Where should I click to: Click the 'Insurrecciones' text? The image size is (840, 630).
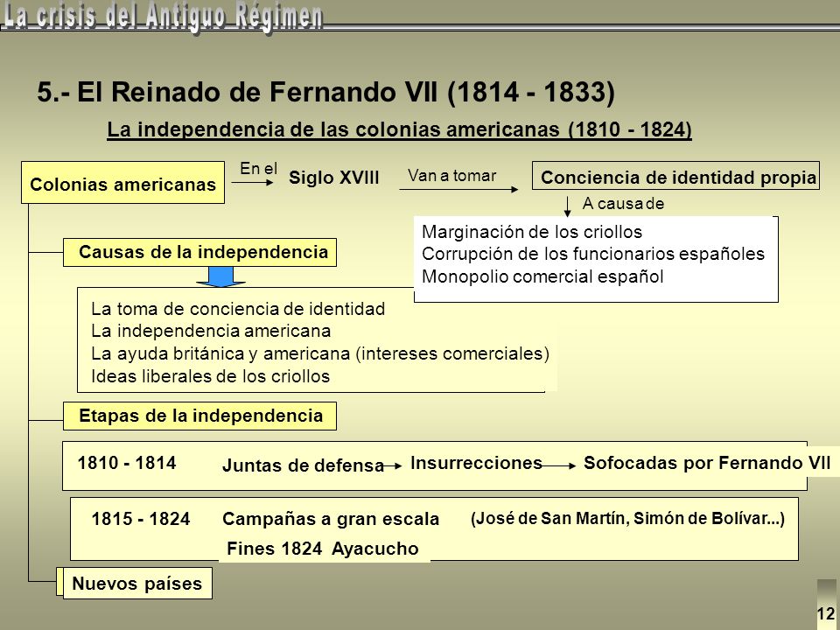coord(476,463)
